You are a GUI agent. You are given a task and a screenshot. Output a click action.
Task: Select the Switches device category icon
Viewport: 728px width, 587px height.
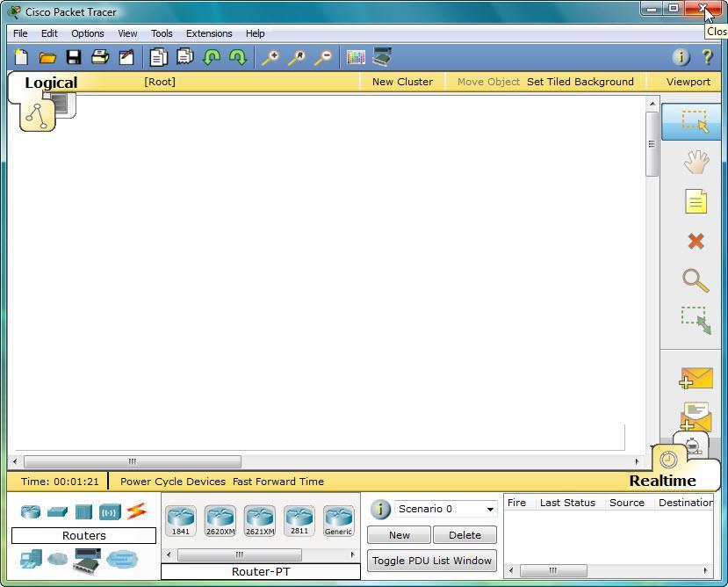[x=57, y=511]
